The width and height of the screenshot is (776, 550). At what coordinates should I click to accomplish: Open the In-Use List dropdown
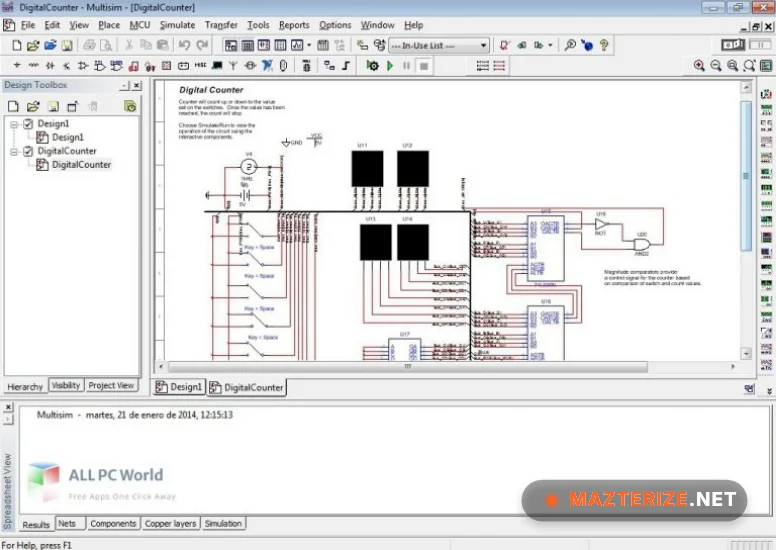coord(484,46)
